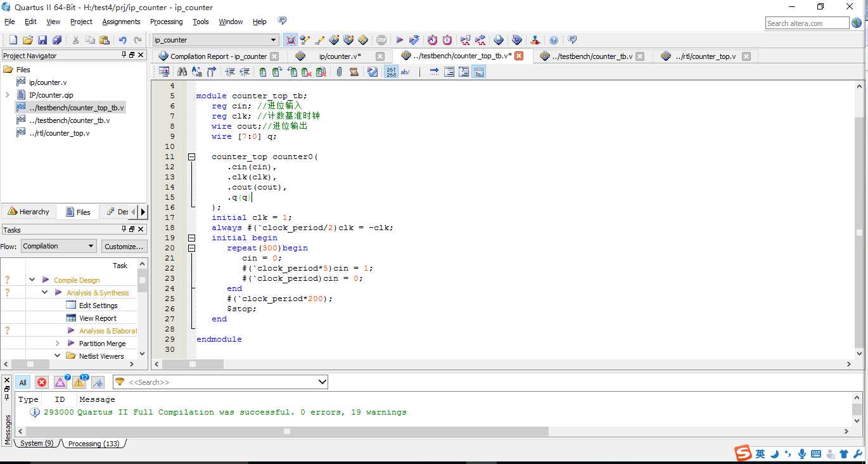This screenshot has width=868, height=464.
Task: Close the counter_top_tb.v* tab
Action: 519,55
